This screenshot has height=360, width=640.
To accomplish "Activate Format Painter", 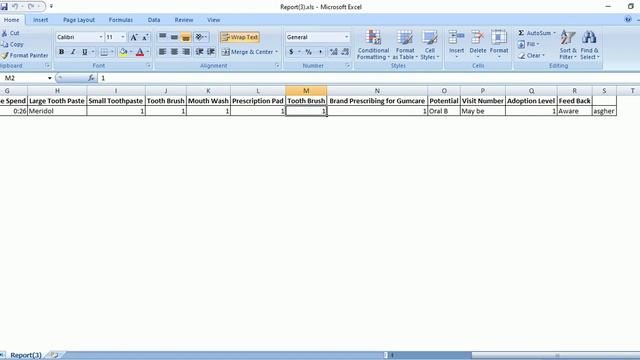I will point(24,55).
